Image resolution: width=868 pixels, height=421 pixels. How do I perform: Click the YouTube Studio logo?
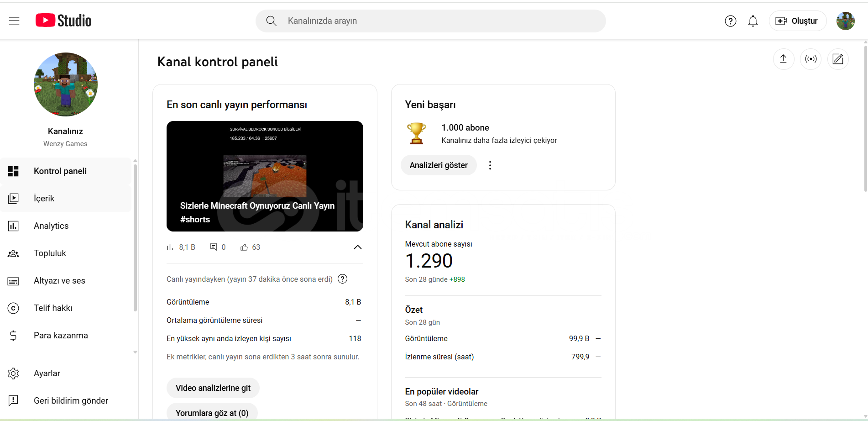63,21
